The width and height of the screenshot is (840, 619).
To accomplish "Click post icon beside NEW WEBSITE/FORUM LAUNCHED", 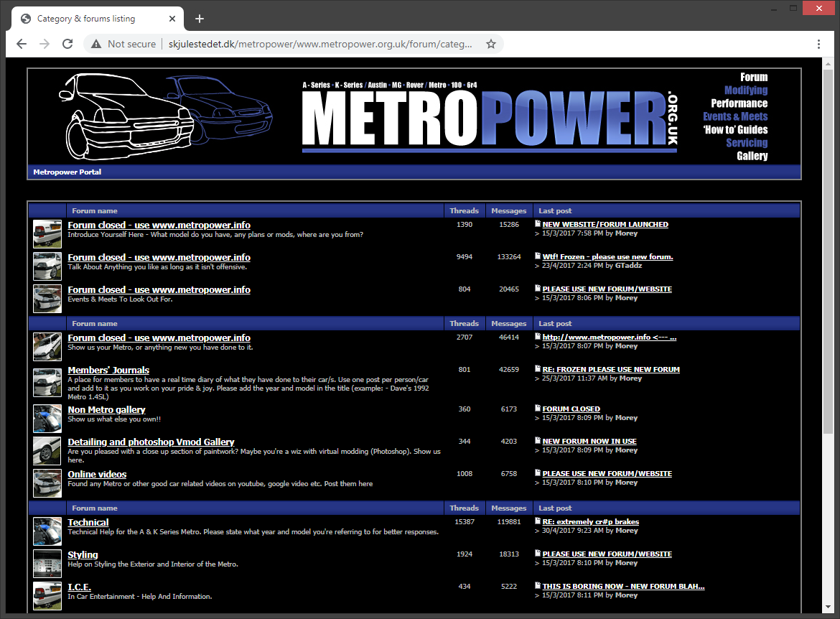I will [x=537, y=223].
